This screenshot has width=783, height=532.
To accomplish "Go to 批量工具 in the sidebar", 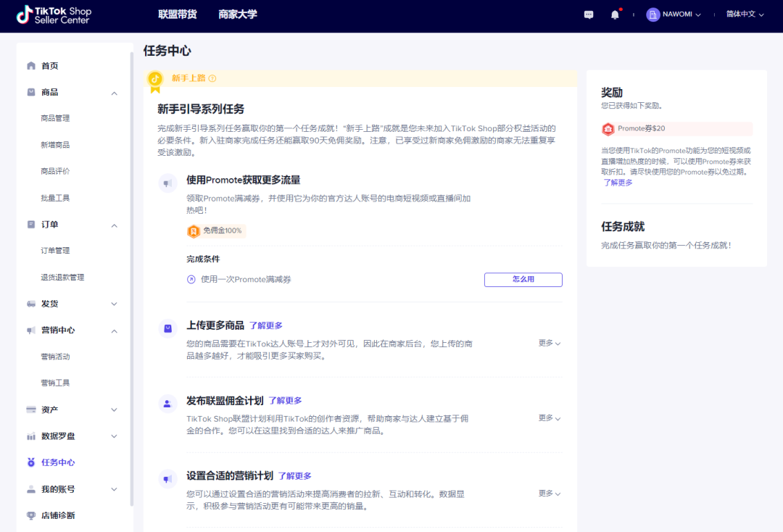I will point(55,198).
